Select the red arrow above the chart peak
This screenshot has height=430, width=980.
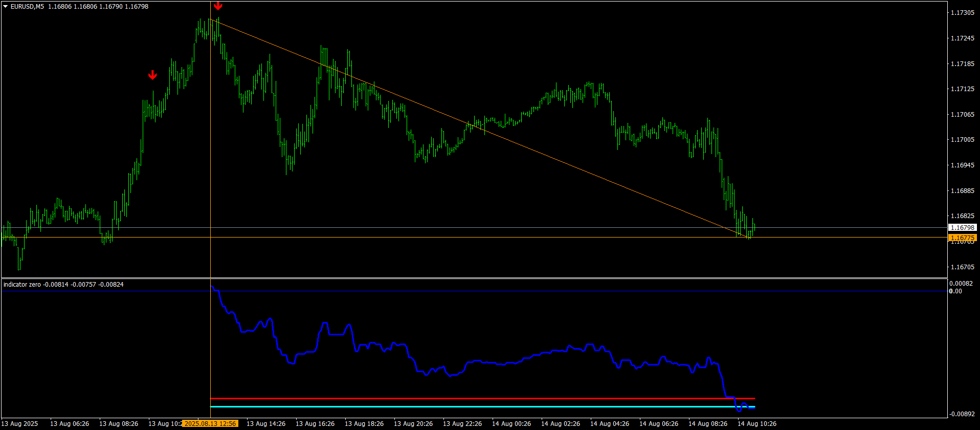point(218,6)
